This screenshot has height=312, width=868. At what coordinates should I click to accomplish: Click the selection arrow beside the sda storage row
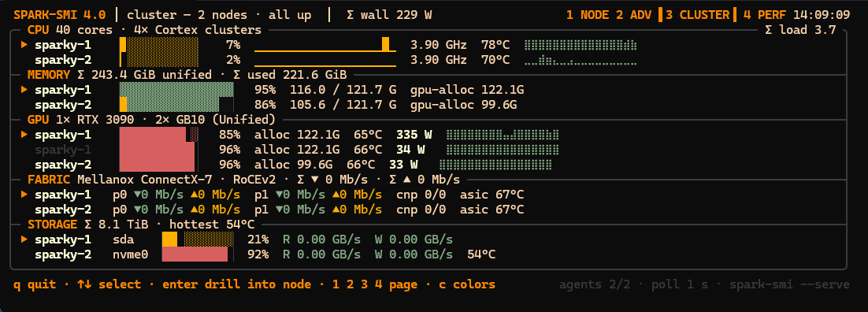24,240
